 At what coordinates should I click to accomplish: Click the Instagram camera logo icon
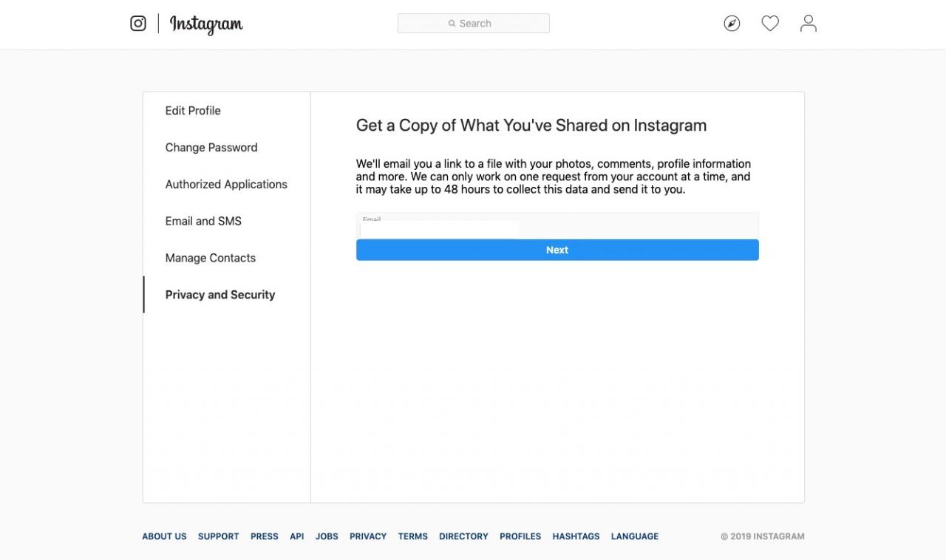pyautogui.click(x=138, y=24)
